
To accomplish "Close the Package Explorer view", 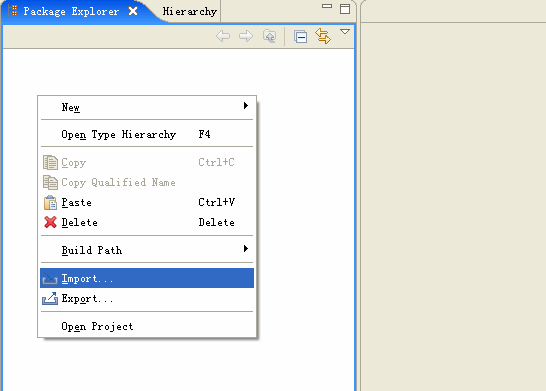I will coord(133,11).
